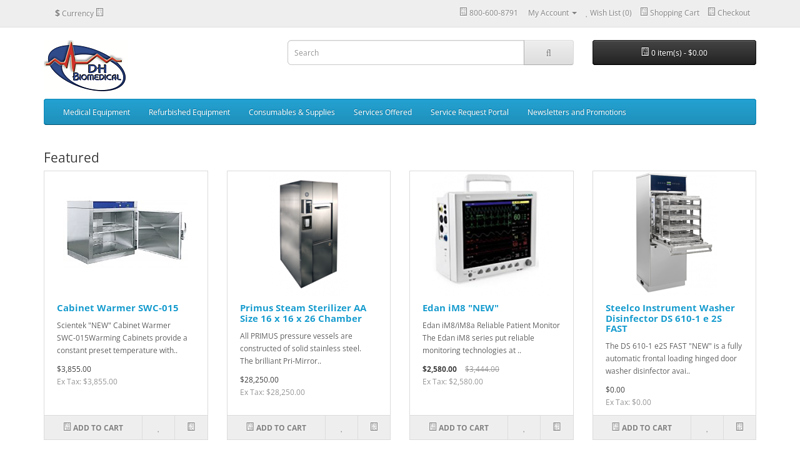Click the DH Biomedical logo
This screenshot has width=800, height=450.
(85, 66)
